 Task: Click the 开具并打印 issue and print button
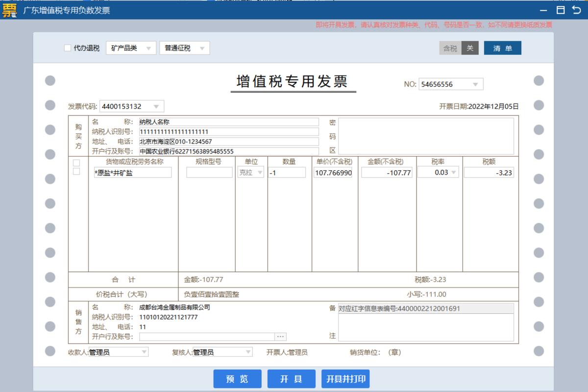pos(345,378)
